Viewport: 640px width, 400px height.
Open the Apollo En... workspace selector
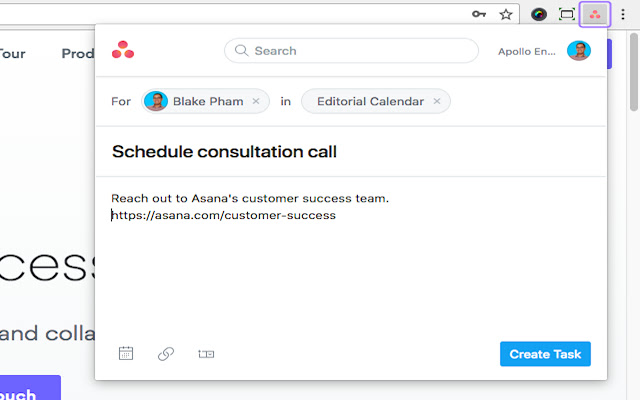[x=527, y=51]
